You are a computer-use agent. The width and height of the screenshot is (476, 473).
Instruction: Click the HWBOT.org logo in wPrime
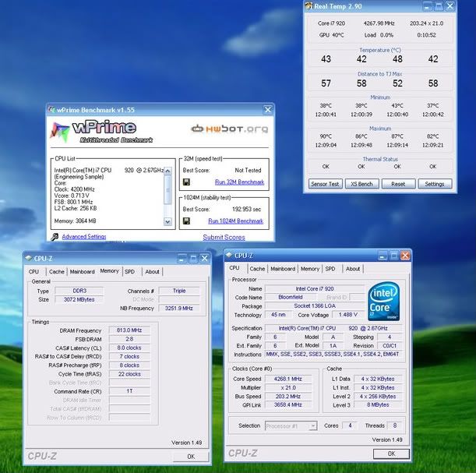[230, 129]
